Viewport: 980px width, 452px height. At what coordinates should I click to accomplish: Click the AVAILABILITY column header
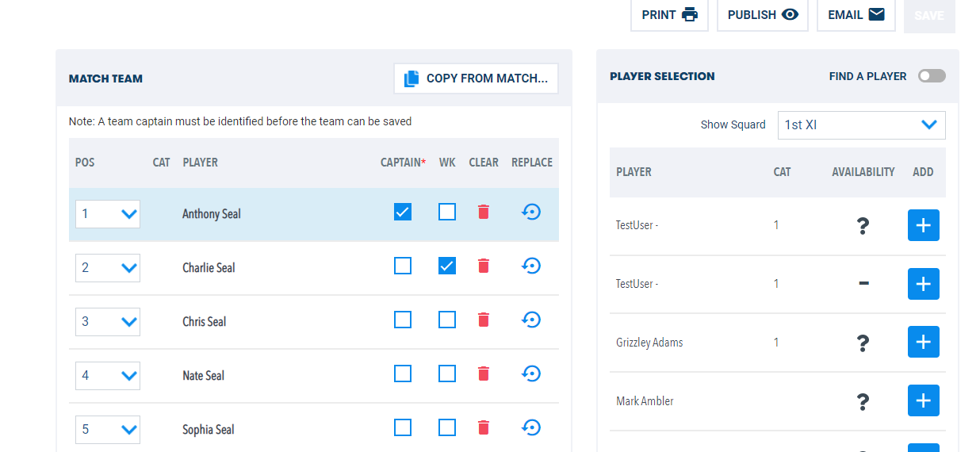click(863, 172)
